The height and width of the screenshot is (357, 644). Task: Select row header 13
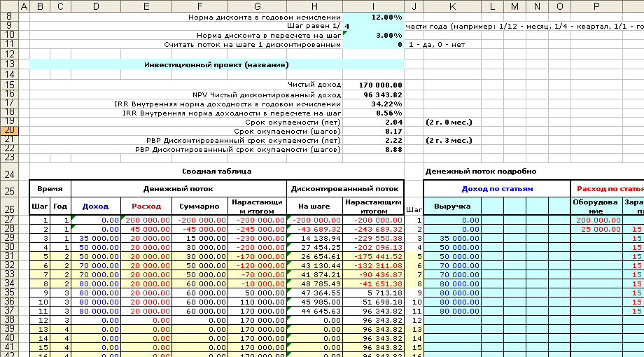point(9,64)
